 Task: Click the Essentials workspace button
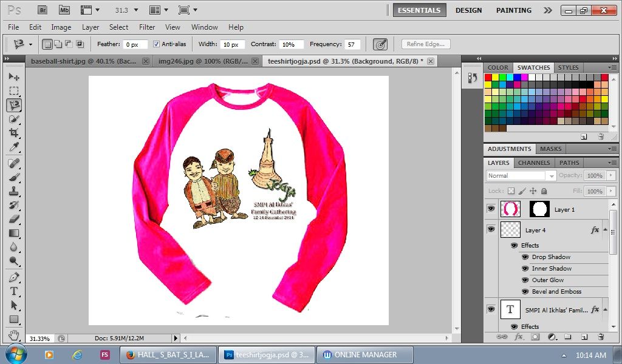coord(419,10)
